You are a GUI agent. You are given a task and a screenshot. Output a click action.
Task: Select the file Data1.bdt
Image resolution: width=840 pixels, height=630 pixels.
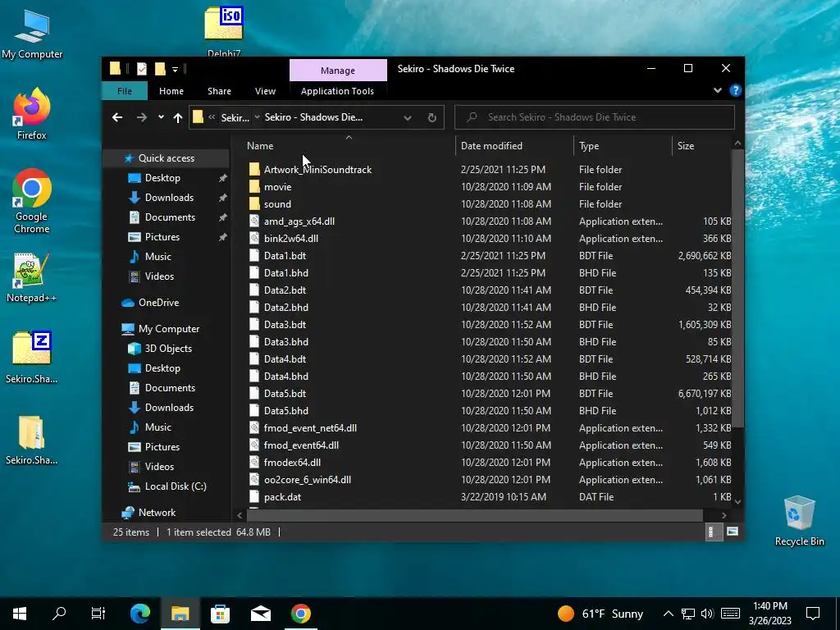click(285, 256)
